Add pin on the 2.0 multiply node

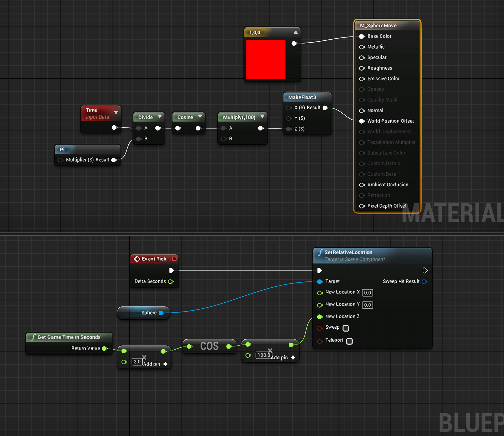(x=155, y=364)
